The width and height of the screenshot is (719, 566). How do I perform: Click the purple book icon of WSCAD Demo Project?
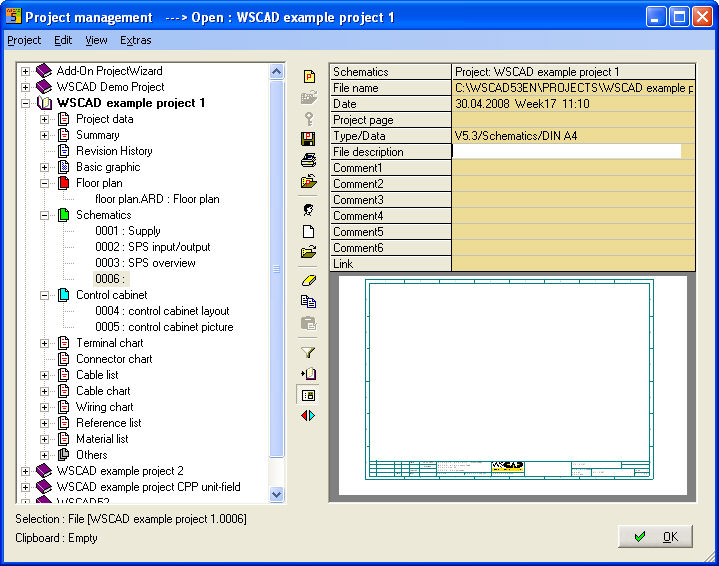point(44,87)
